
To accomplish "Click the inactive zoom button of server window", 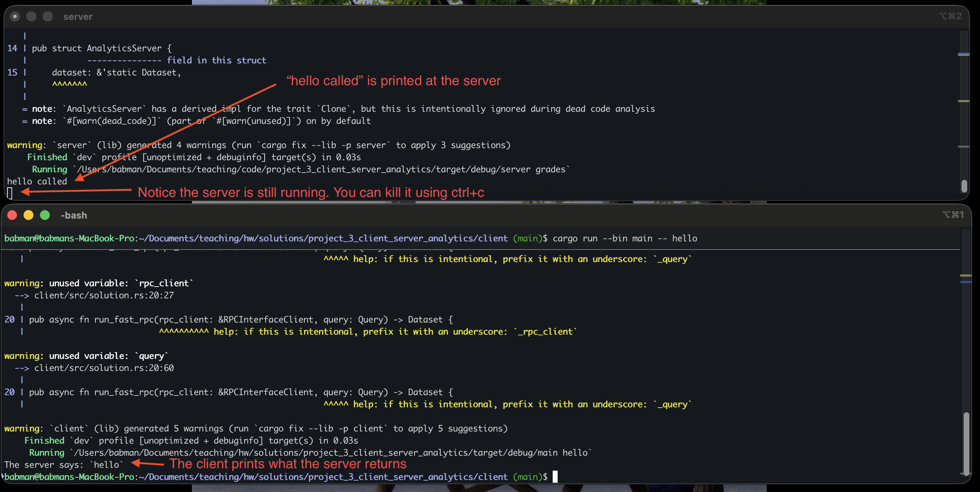I will tap(48, 16).
